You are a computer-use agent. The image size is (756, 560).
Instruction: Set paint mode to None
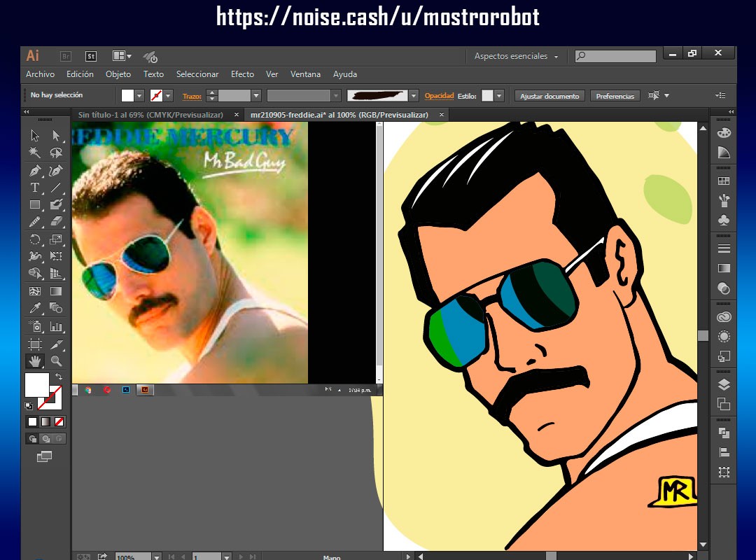(59, 422)
